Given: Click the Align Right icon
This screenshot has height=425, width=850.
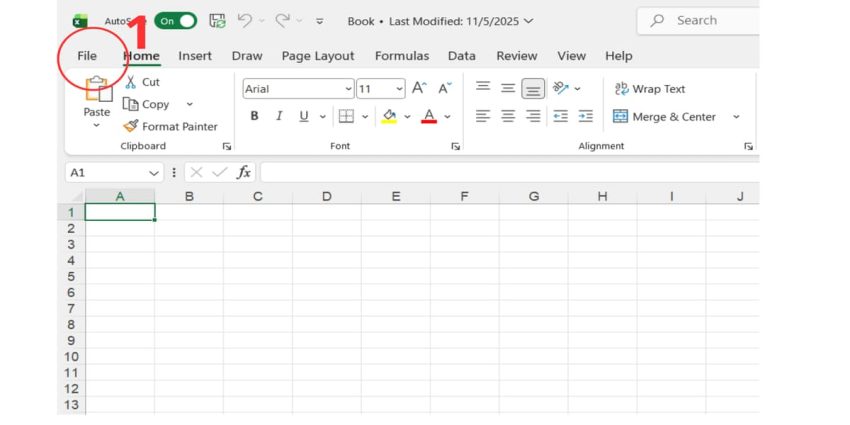Looking at the screenshot, I should [533, 116].
